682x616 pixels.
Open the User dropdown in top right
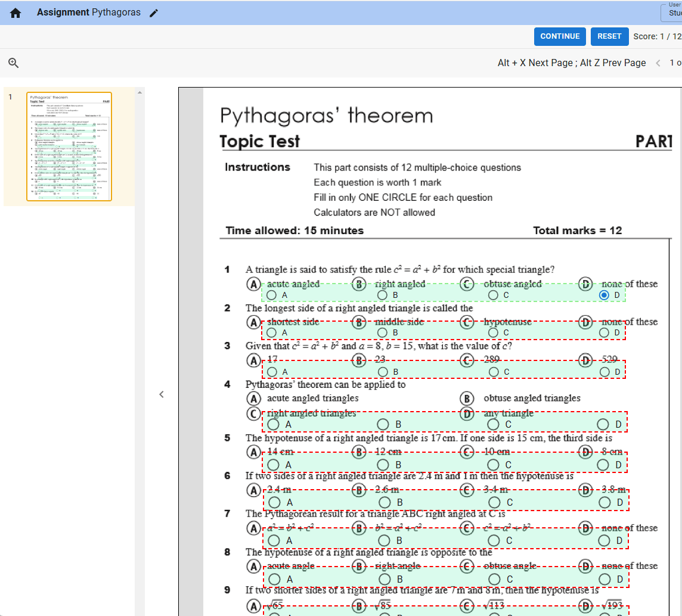[x=672, y=13]
